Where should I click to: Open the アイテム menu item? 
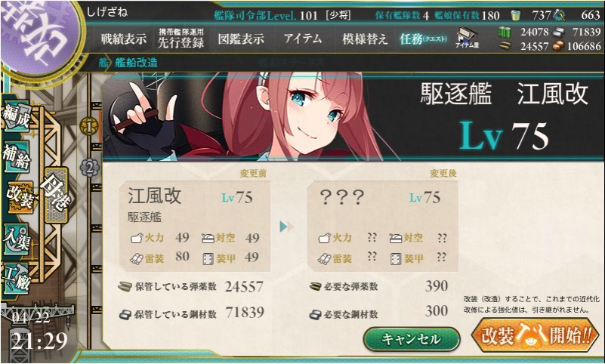[x=303, y=39]
